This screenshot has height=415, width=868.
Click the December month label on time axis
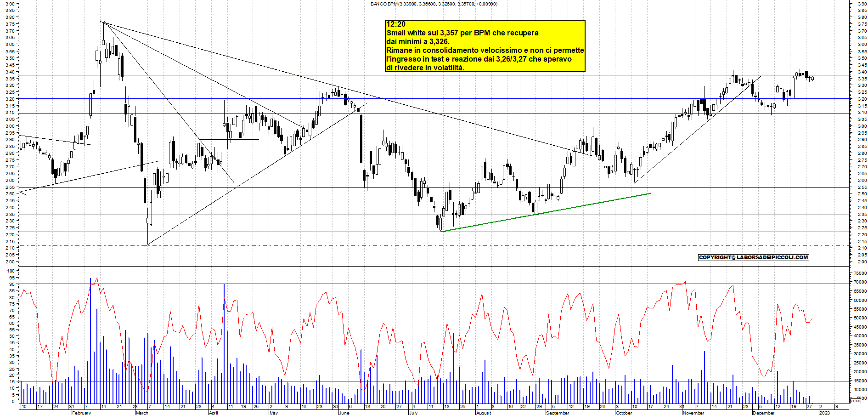click(763, 413)
